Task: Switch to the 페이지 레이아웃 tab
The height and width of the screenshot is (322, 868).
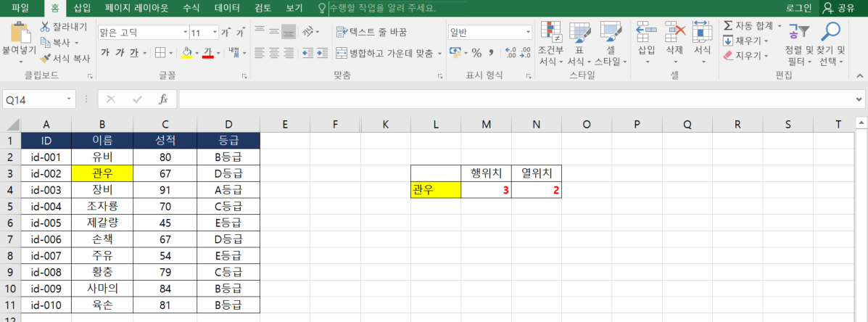Action: 136,8
